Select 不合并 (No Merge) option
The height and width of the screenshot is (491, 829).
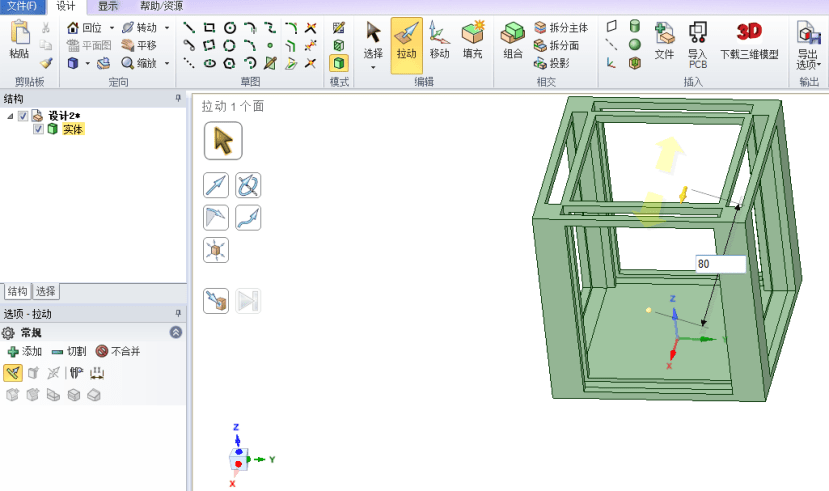118,351
